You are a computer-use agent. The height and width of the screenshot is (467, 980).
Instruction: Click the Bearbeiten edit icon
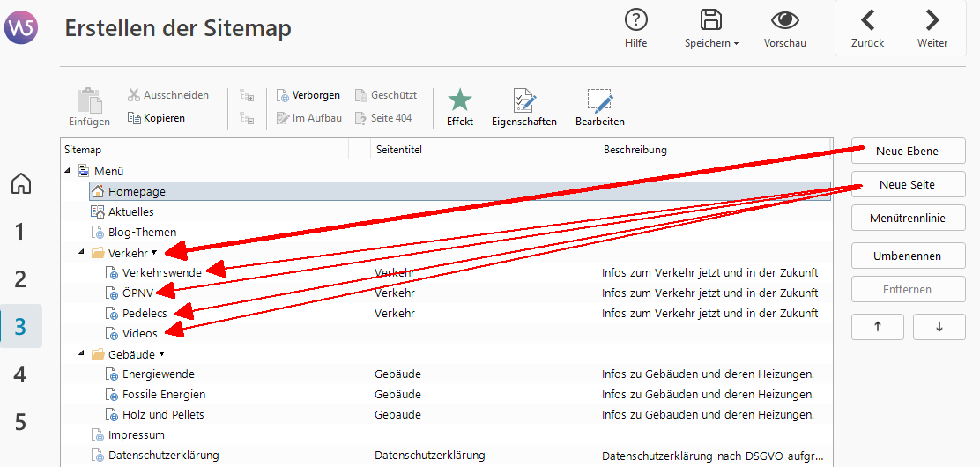600,101
